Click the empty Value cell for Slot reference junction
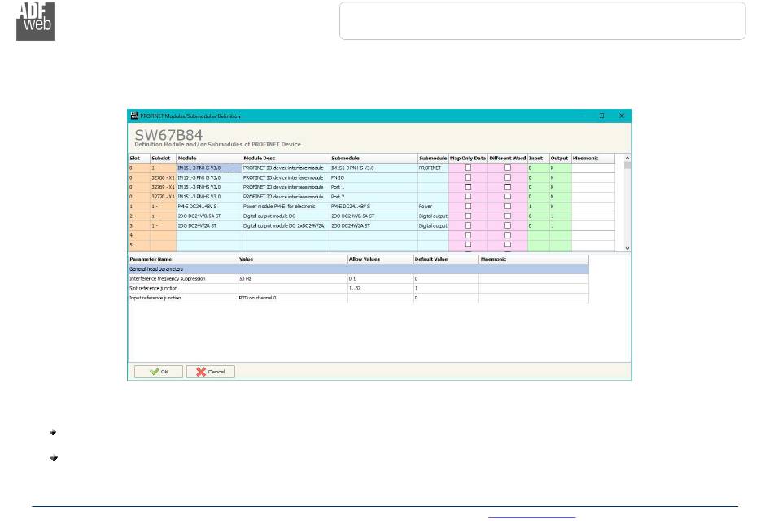Screen dimensions: 773x532 pos(293,289)
